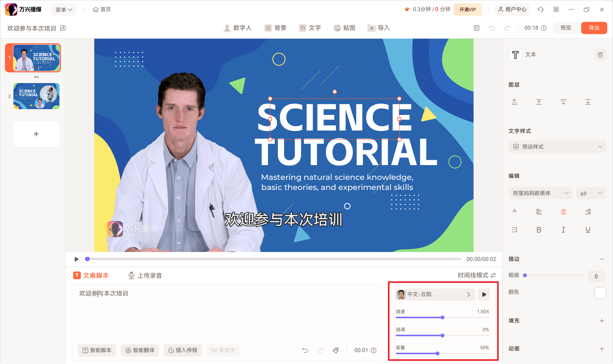
Task: Click the save draft icon near undo
Action: coord(476,28)
